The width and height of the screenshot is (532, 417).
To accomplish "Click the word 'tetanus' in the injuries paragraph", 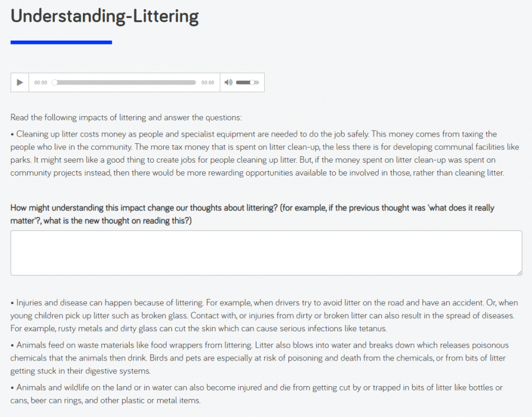I will pyautogui.click(x=373, y=329).
